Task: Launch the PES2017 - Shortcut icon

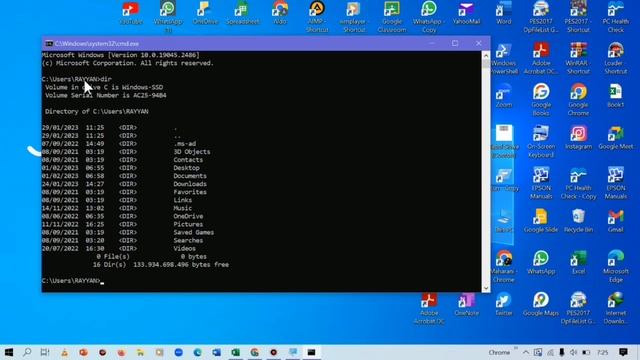Action: (x=578, y=17)
